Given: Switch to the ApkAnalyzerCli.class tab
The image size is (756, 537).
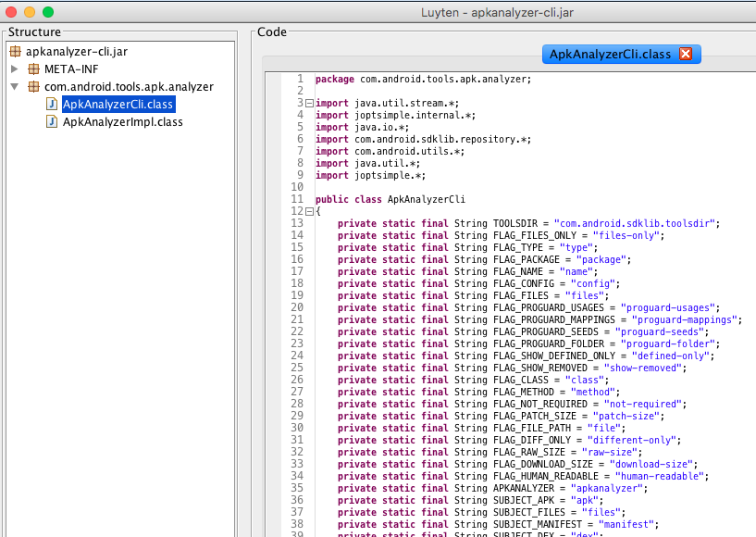Looking at the screenshot, I should pos(610,55).
